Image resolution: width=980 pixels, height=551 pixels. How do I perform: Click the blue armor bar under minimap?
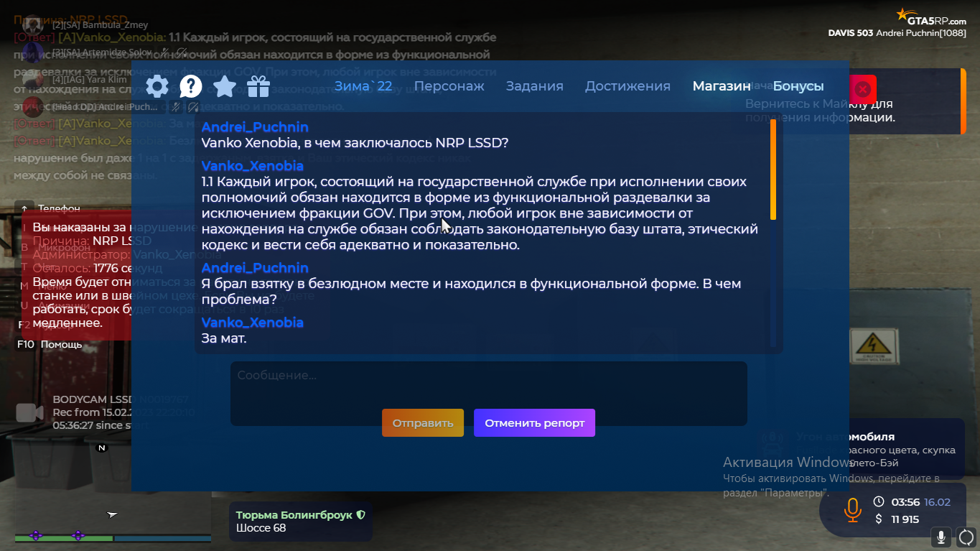click(163, 538)
